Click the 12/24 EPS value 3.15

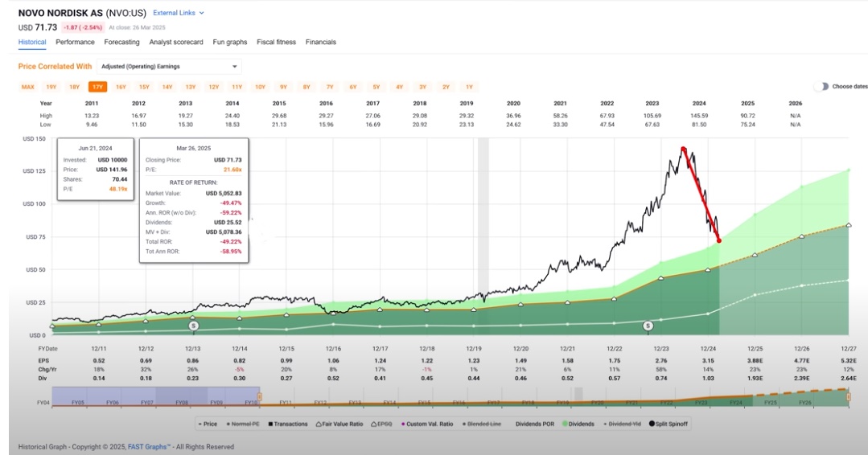pos(708,360)
